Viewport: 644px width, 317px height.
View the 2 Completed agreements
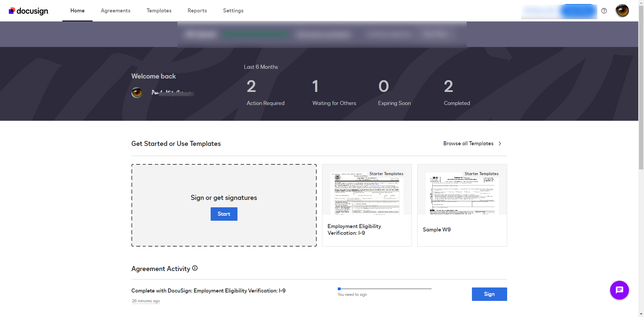tap(457, 92)
